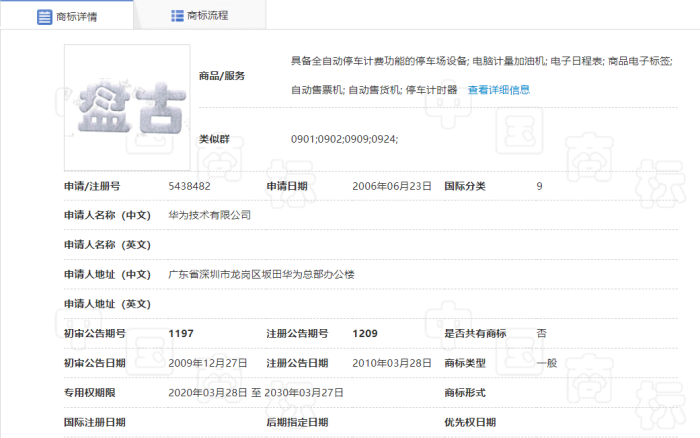
Task: Click the 国际分类 label
Action: click(x=465, y=186)
